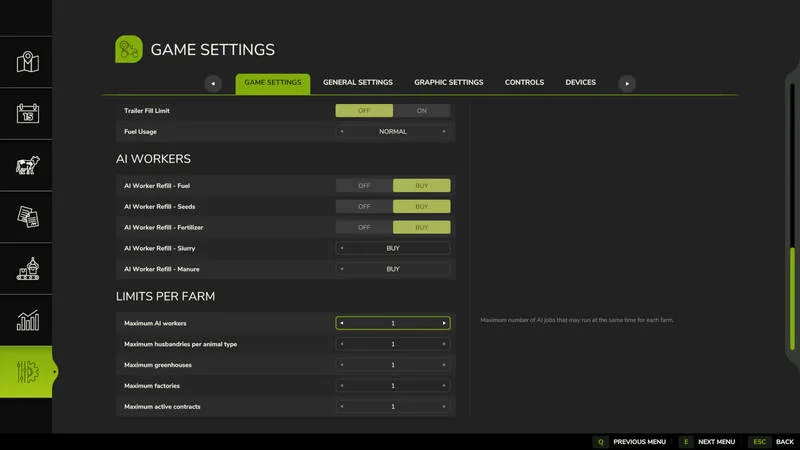Viewport: 800px width, 450px height.
Task: Click the green vertical scrollbar thumb
Action: (x=792, y=298)
